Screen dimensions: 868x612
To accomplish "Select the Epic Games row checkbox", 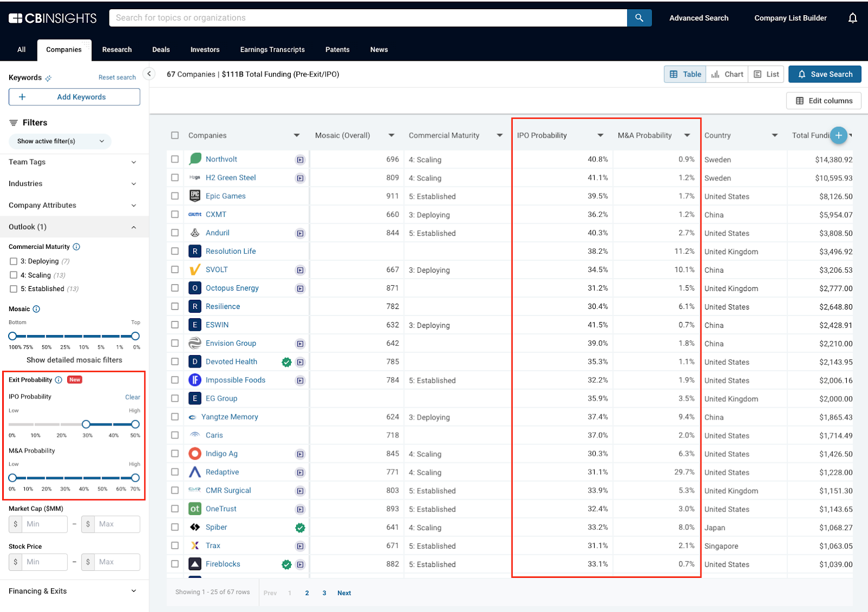I will (175, 196).
